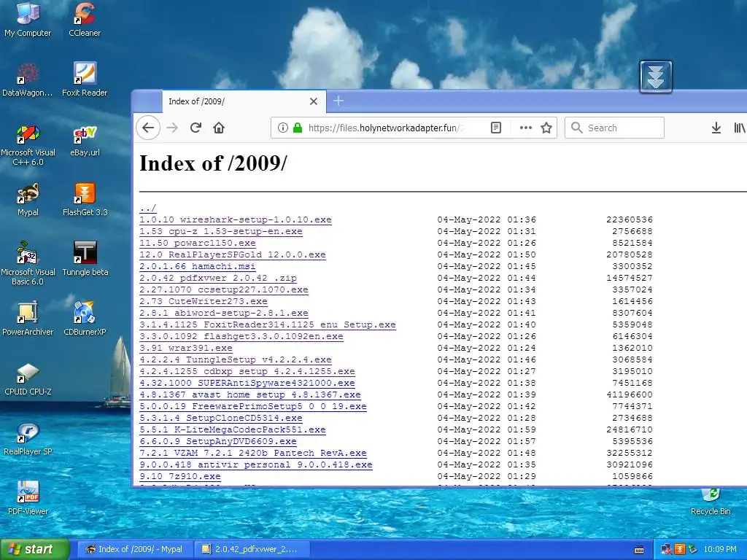
Task: Open the page actions three-dots menu
Action: (x=525, y=128)
